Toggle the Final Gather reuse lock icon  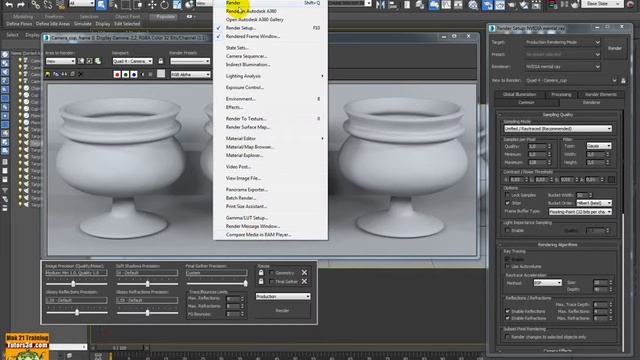click(261, 281)
